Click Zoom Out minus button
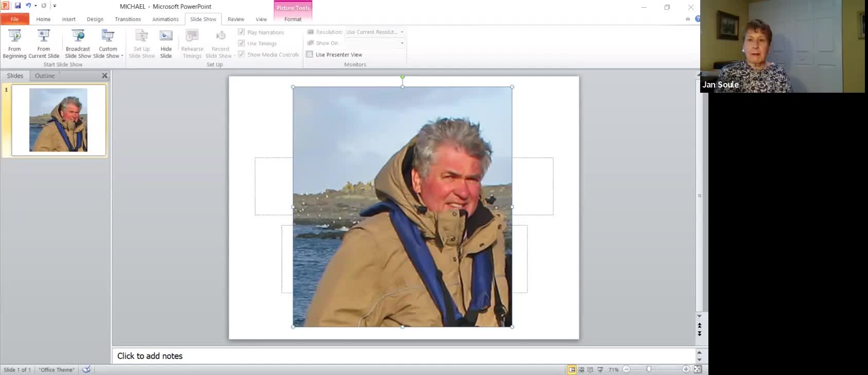Viewport: 868px width, 375px height. (x=627, y=369)
